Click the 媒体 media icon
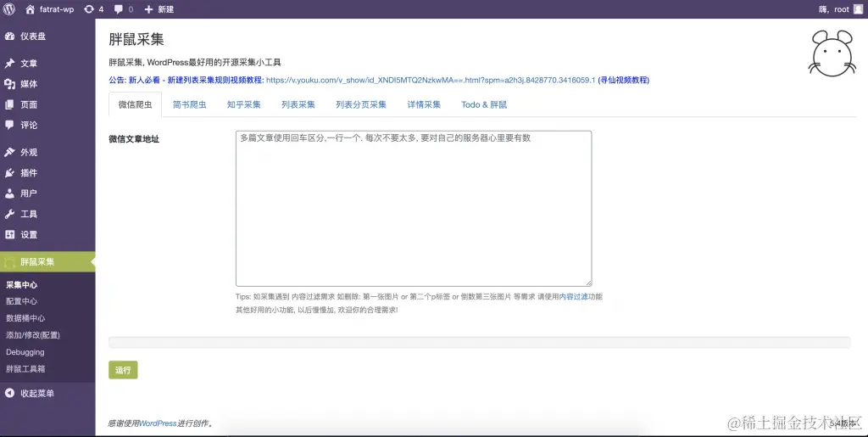The height and width of the screenshot is (437, 868). coord(9,84)
